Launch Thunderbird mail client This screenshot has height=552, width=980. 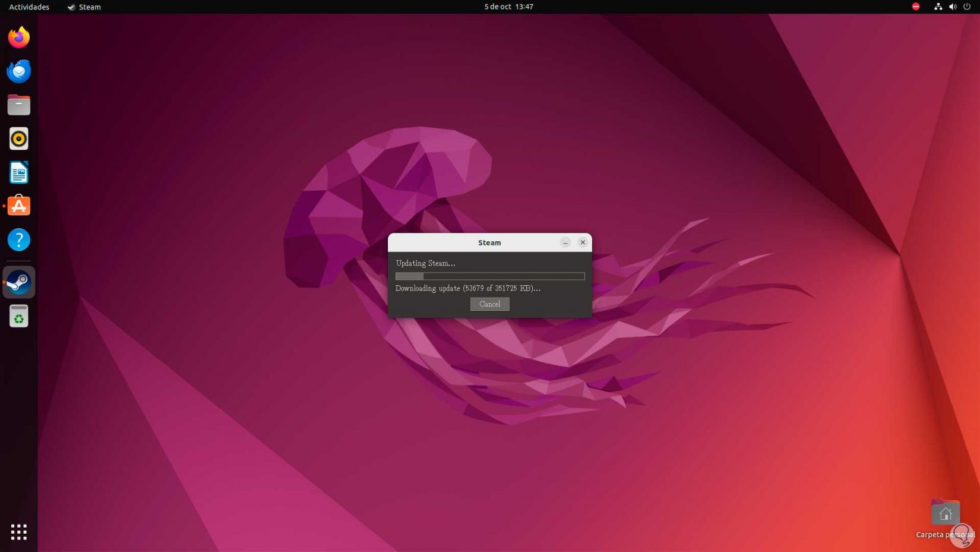(19, 71)
